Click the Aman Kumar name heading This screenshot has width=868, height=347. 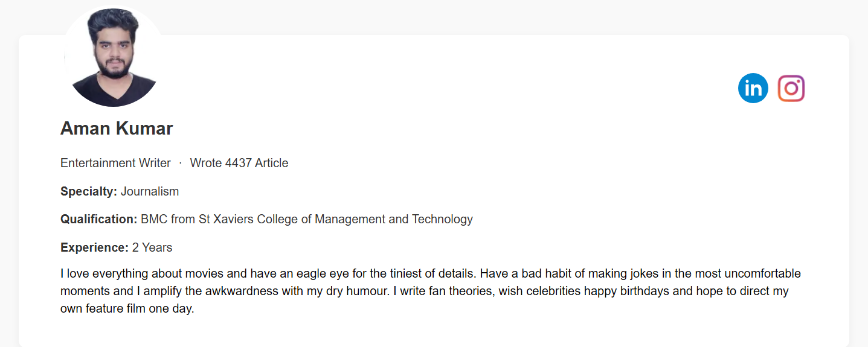[x=117, y=129]
